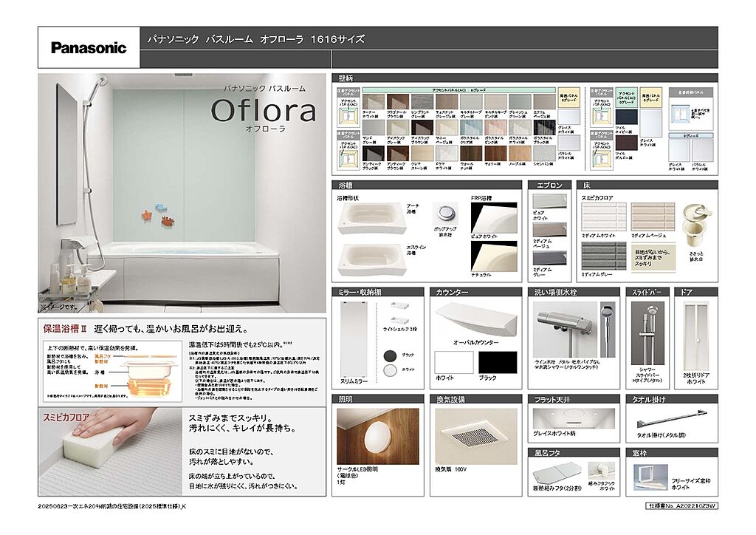Image resolution: width=756 pixels, height=535 pixels.
Task: Click the 換気設備 section header
Action: (476, 400)
